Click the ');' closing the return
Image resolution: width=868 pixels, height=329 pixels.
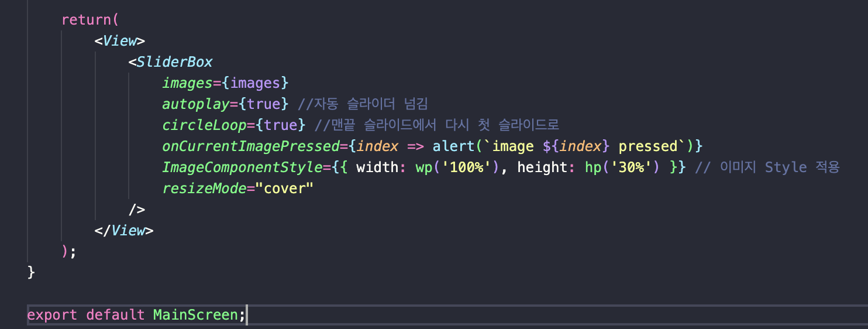(x=69, y=251)
